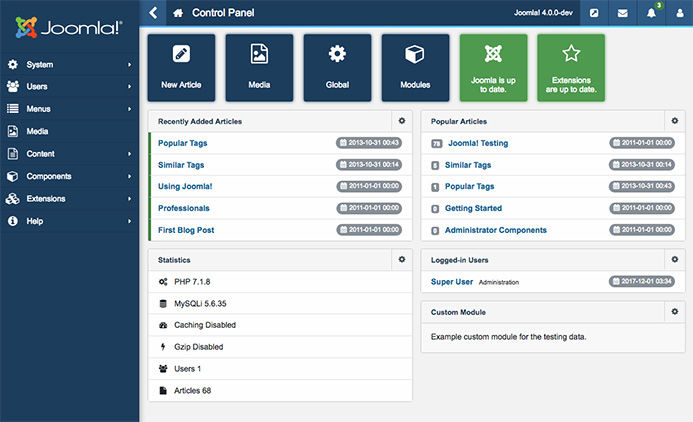Click the Super User link

click(x=451, y=282)
